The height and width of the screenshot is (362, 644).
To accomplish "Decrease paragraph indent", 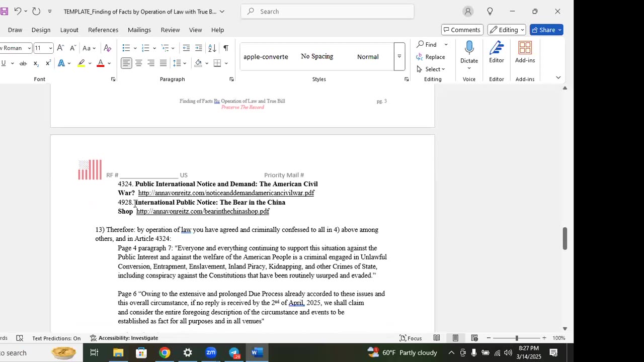I will pyautogui.click(x=186, y=48).
